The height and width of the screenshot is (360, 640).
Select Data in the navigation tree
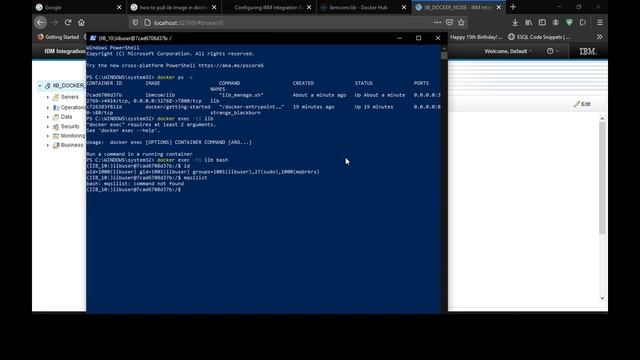[x=66, y=117]
